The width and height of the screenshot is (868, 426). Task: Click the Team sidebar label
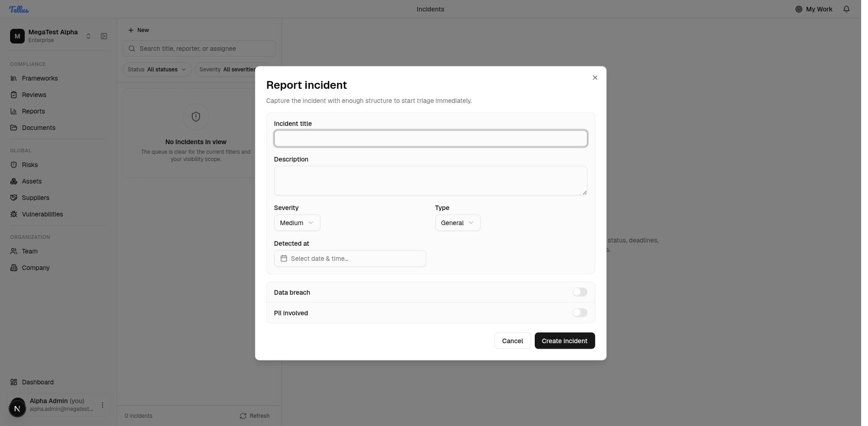pos(30,251)
